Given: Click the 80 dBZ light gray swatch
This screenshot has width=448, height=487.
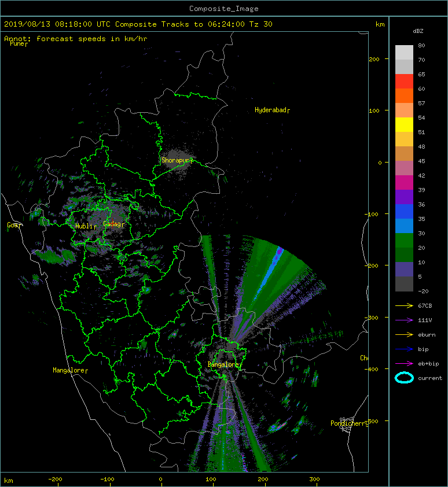Looking at the screenshot, I should [x=404, y=52].
